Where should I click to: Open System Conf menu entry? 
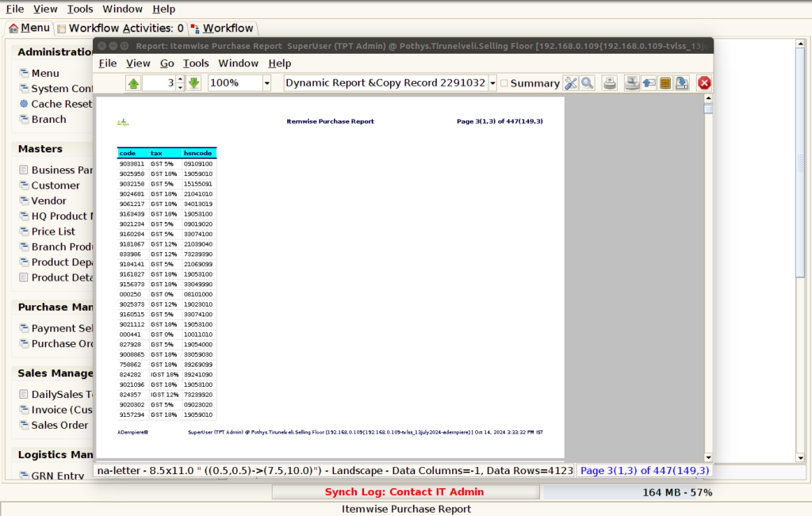(x=62, y=89)
